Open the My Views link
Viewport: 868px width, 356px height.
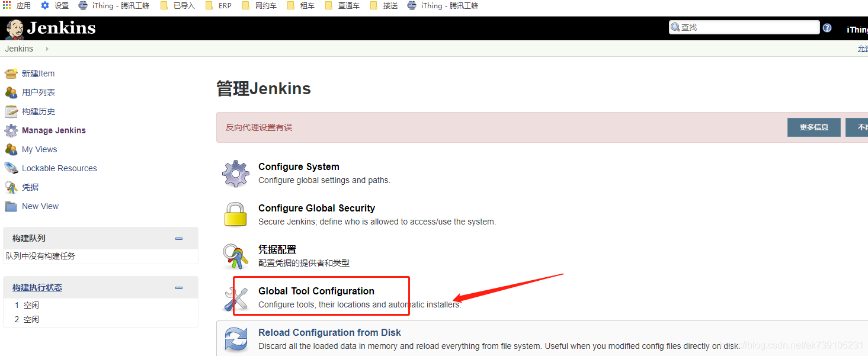pyautogui.click(x=40, y=149)
